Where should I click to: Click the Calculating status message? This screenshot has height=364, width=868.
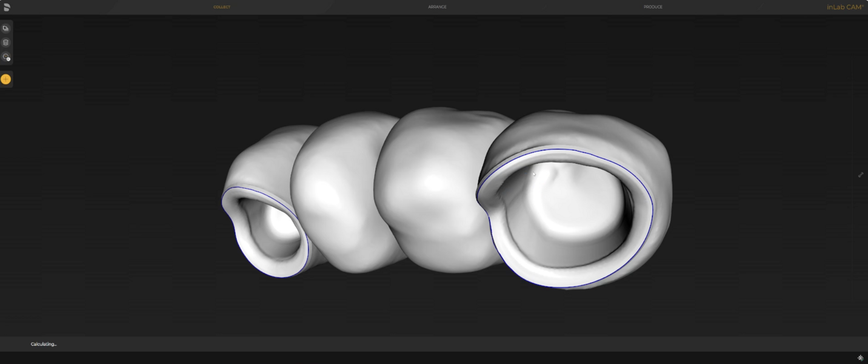44,344
